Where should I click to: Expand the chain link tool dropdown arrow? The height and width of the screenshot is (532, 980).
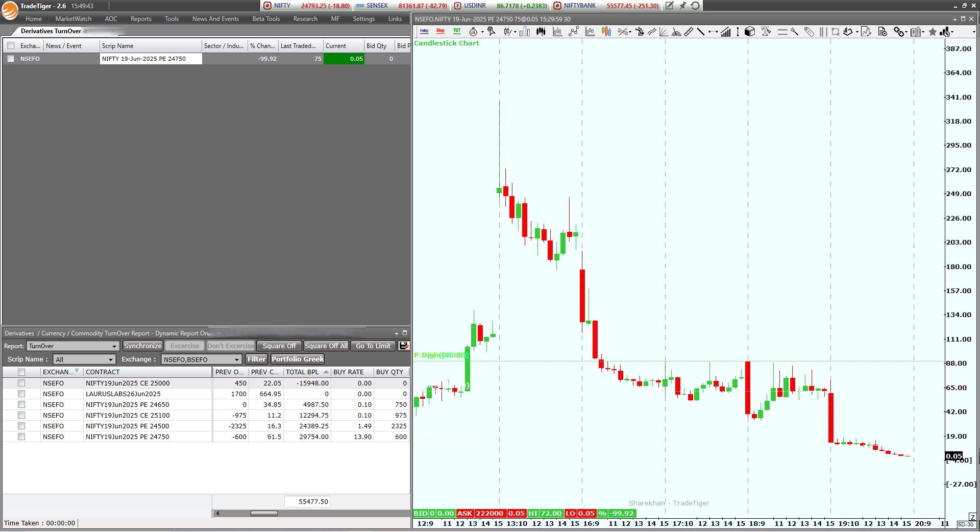coord(906,32)
